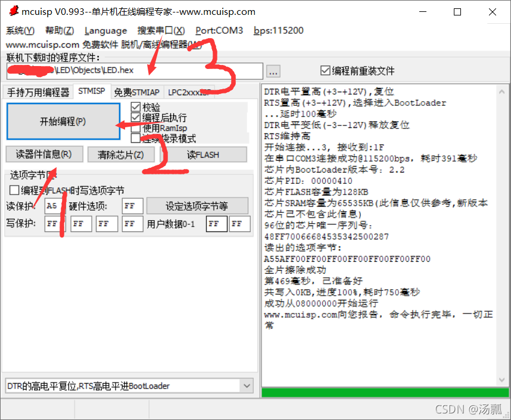Open the DTR/RTS BootLoader mode dropdown
This screenshot has width=511, height=420.
pos(129,386)
